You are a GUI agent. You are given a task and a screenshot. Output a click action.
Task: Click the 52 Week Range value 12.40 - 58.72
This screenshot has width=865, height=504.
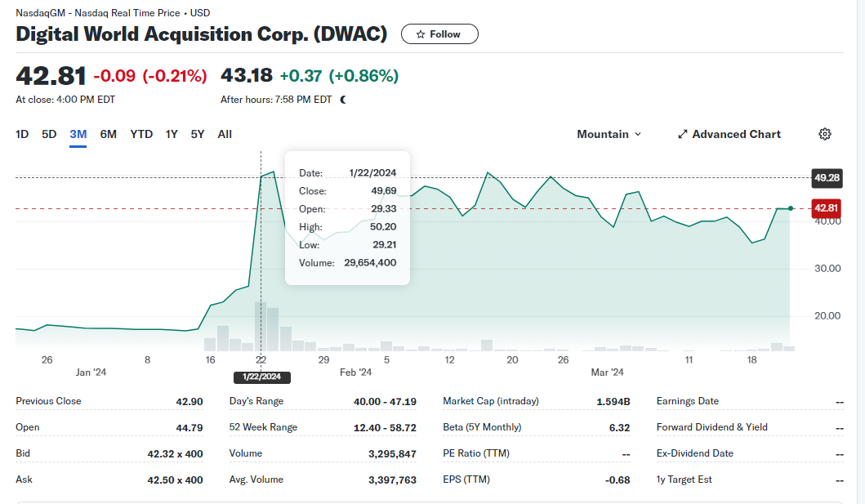(x=385, y=427)
